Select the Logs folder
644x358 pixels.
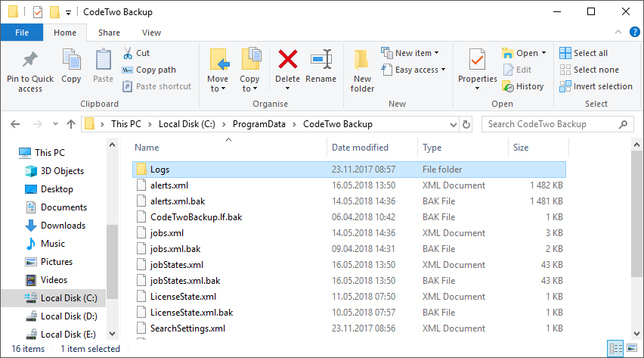click(x=349, y=170)
